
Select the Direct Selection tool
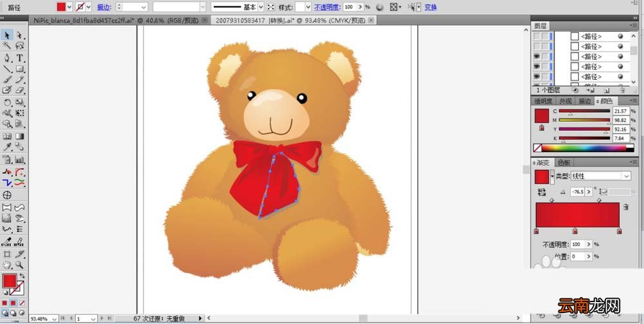pos(19,35)
